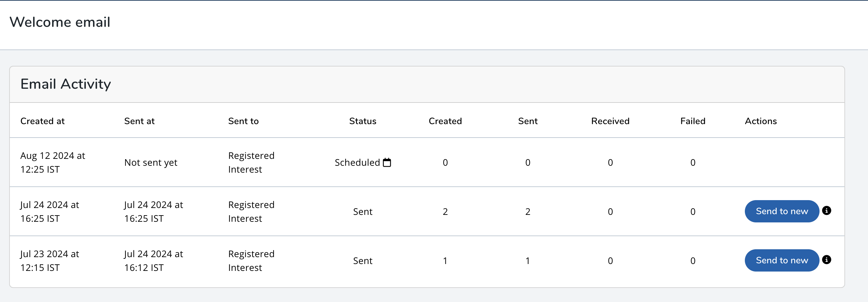Click the Received column header
Screen dimensions: 868x302
pyautogui.click(x=610, y=121)
